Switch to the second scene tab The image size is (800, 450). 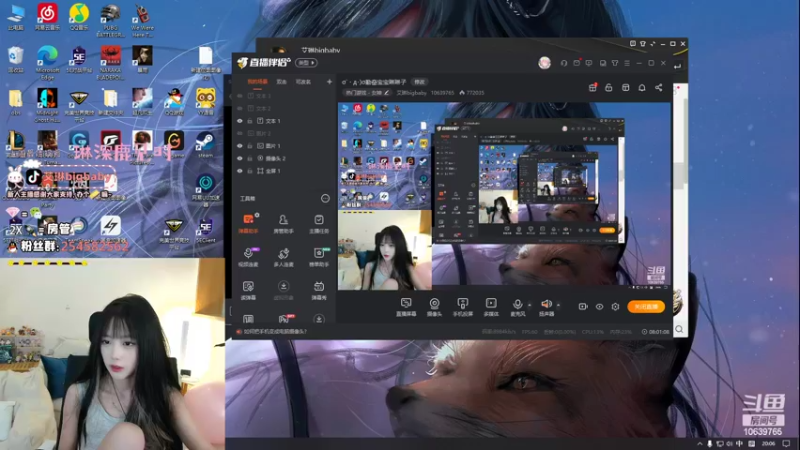tap(282, 82)
